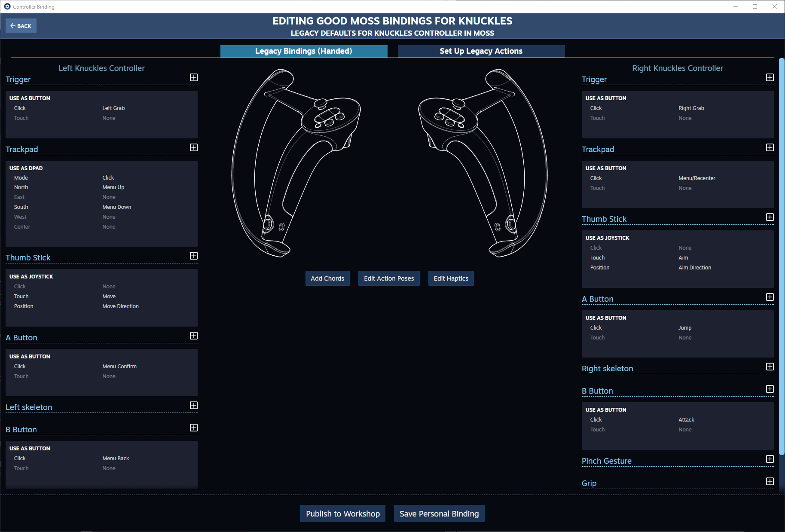Select the left A Button 'Menu Confirm' binding
Screen dimensions: 785x532
pyautogui.click(x=119, y=367)
